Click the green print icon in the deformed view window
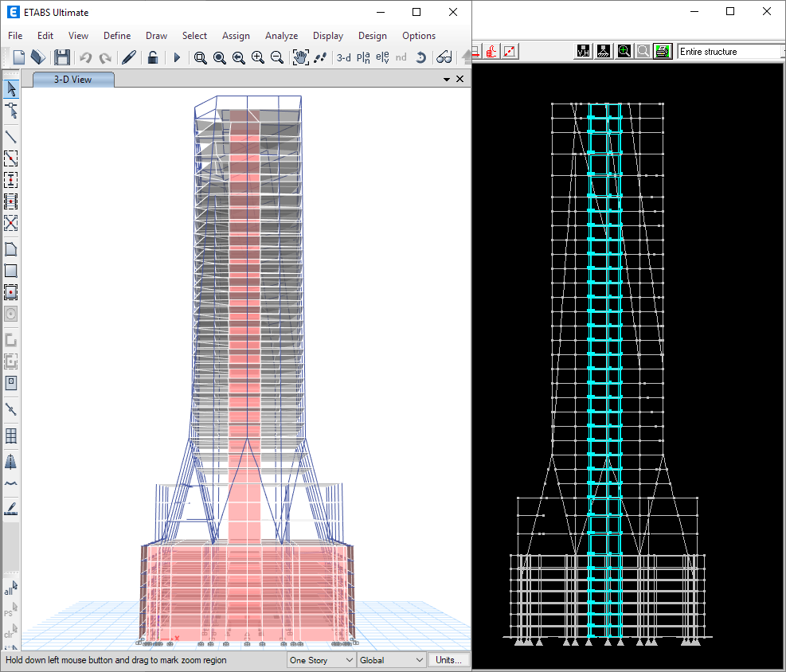This screenshot has height=672, width=786. [x=663, y=50]
